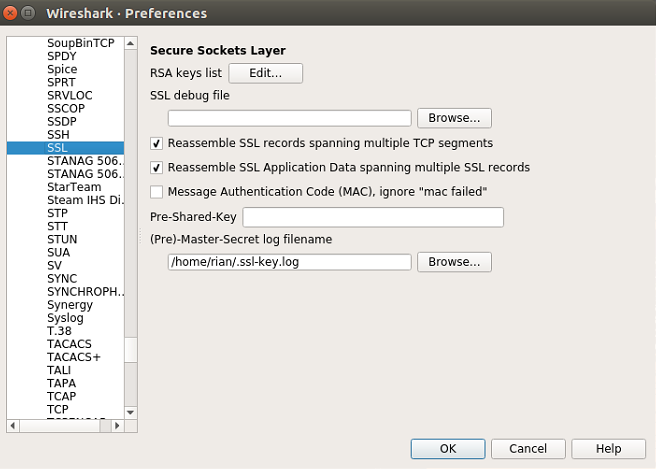The width and height of the screenshot is (656, 469).
Task: Enable ignore "mac failed" checkbox
Action: (156, 192)
